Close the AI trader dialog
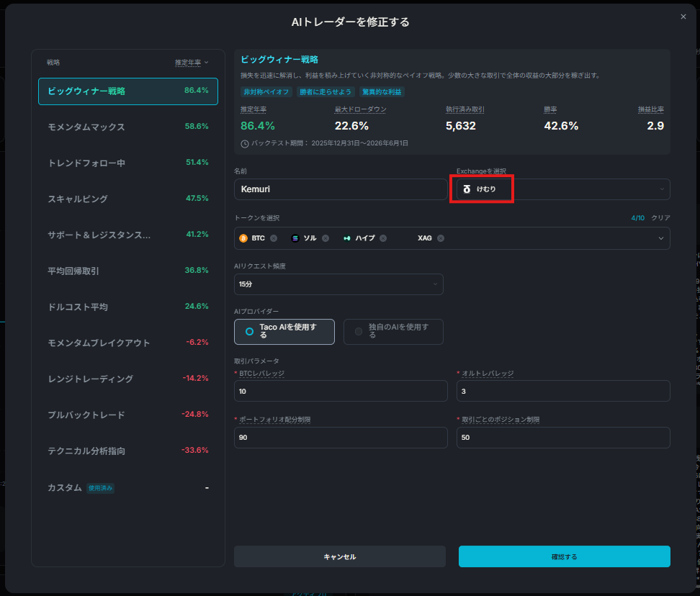The height and width of the screenshot is (596, 700). (683, 17)
